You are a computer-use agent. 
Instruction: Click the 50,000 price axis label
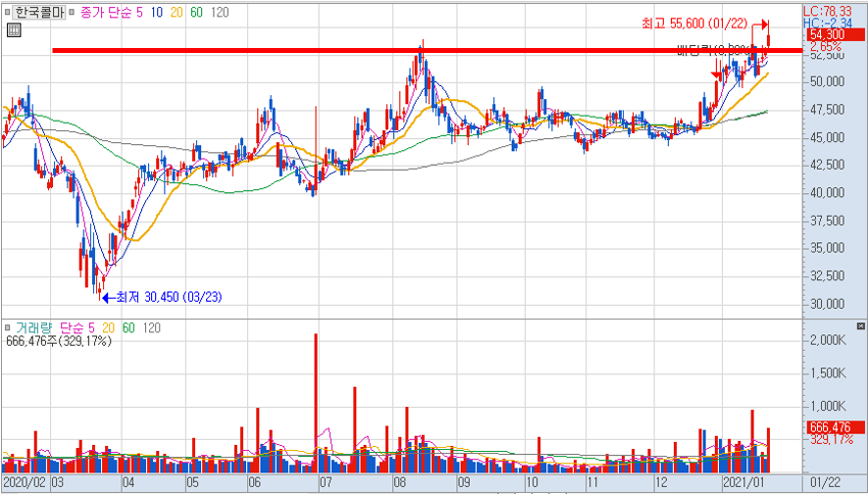(829, 82)
